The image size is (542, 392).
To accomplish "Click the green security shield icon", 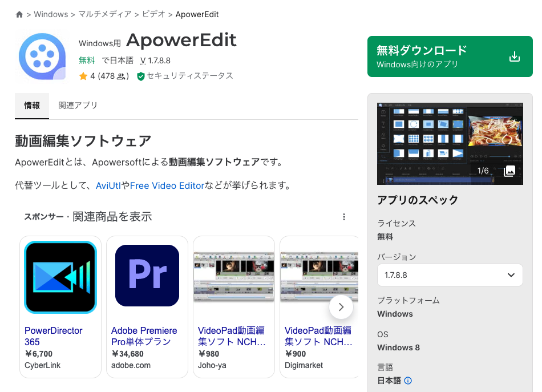I will click(141, 76).
